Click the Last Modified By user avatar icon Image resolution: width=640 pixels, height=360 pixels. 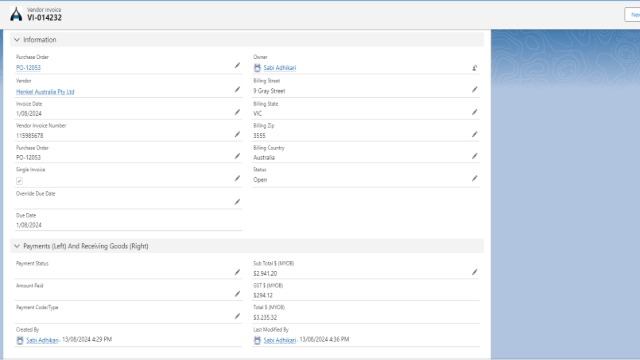tap(257, 340)
